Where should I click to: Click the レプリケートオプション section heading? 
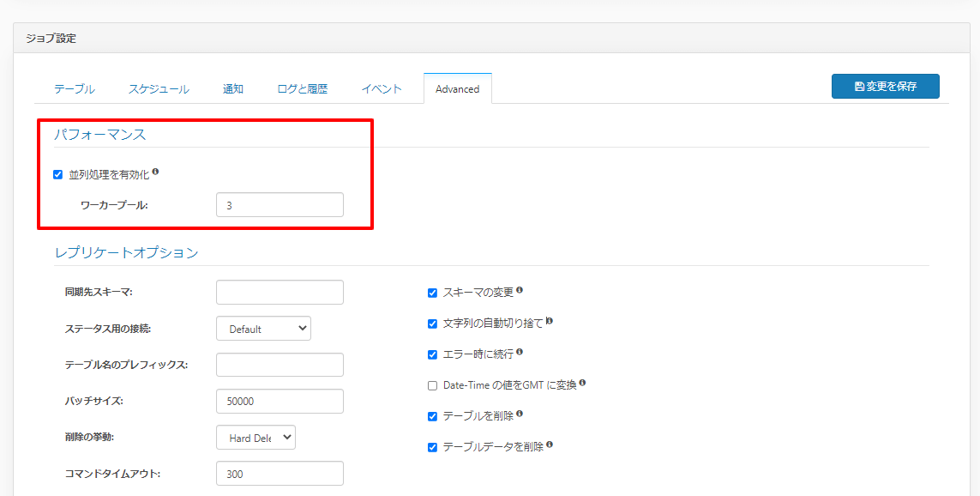(x=126, y=252)
